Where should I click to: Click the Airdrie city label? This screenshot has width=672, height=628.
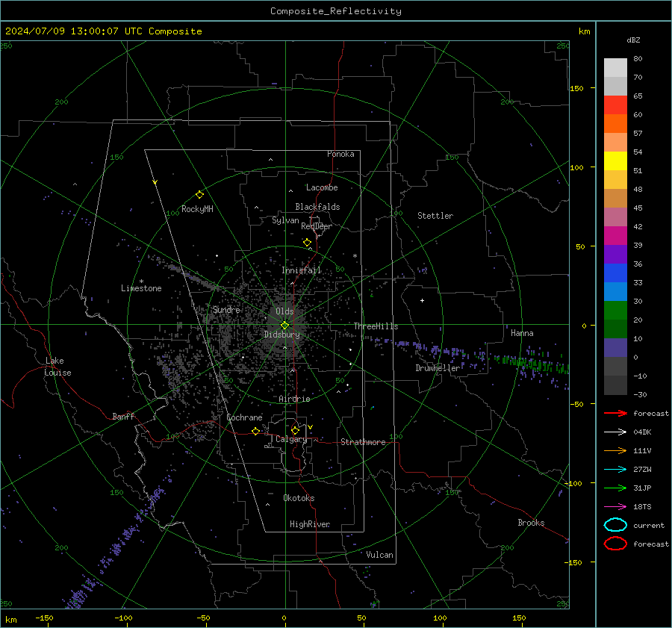(x=294, y=399)
